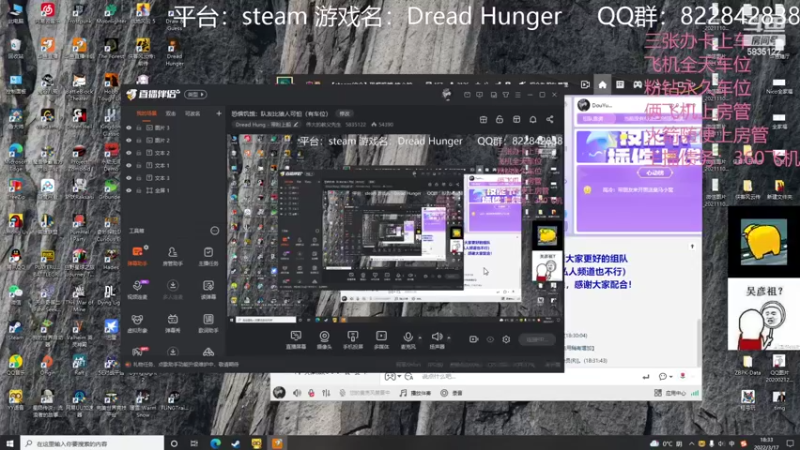Viewport: 800px width, 450px height.
Task: Open settings gear in streaming bottom bar
Action: (506, 339)
